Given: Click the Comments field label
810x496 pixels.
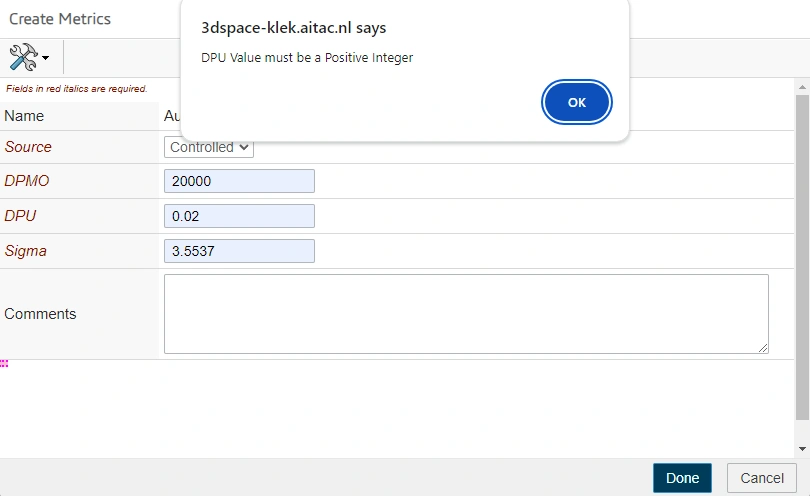Looking at the screenshot, I should click(x=40, y=313).
